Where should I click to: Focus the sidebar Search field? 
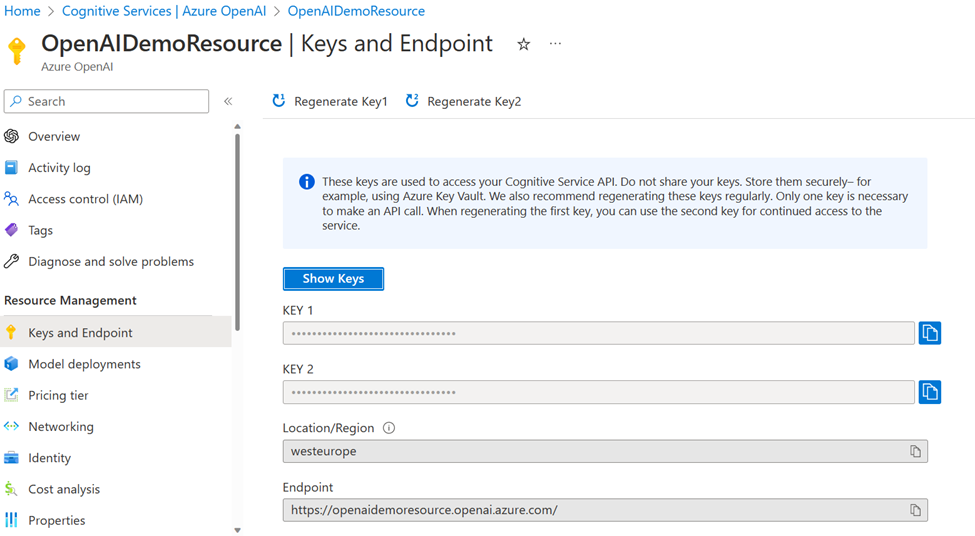tap(106, 101)
